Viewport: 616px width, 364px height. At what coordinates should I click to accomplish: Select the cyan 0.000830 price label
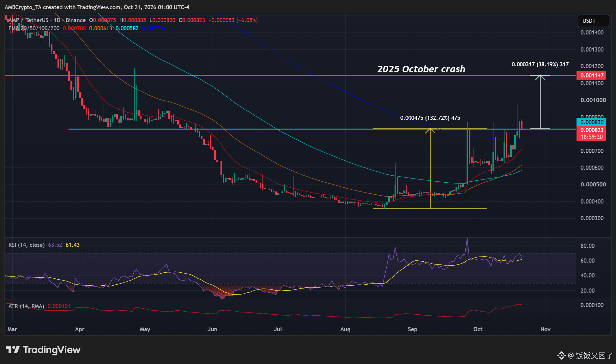pos(591,122)
